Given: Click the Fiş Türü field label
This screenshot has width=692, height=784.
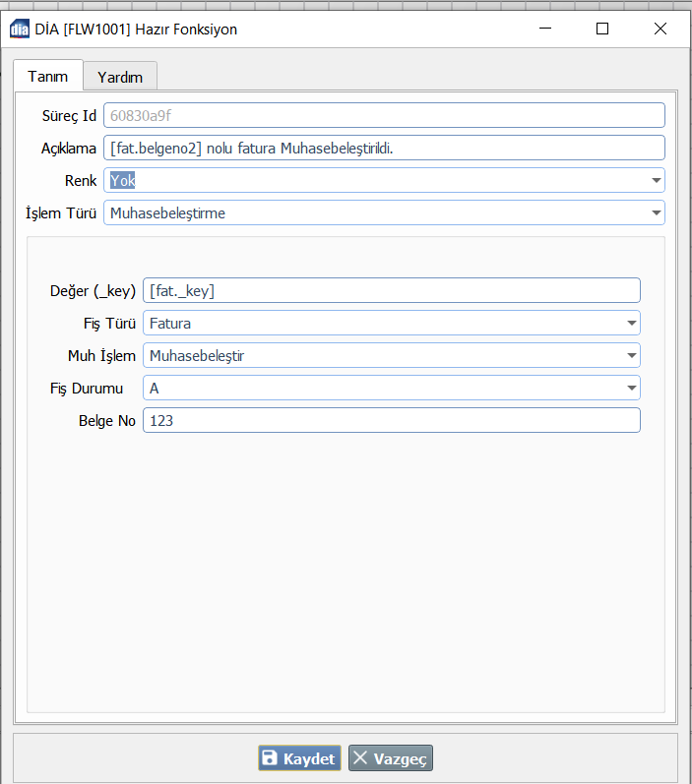Looking at the screenshot, I should (109, 324).
